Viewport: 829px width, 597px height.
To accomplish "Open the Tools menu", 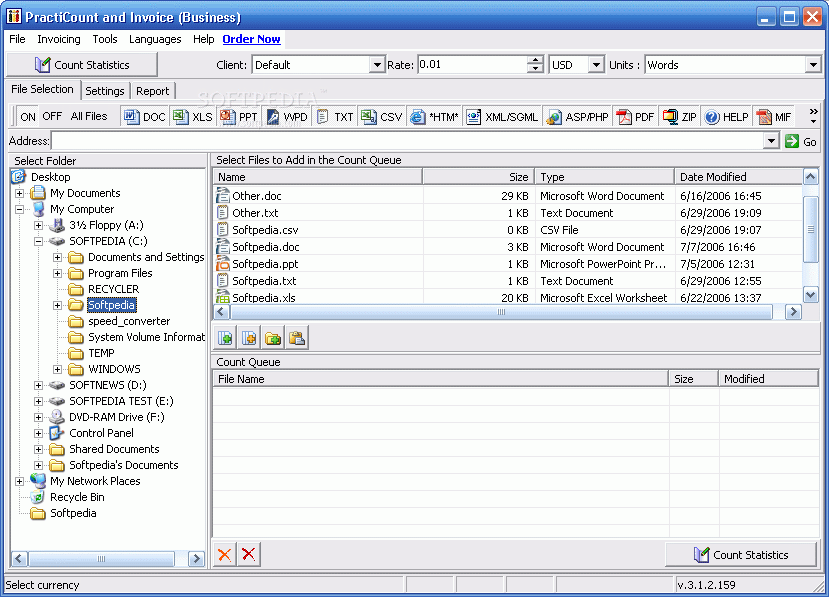I will (x=105, y=39).
